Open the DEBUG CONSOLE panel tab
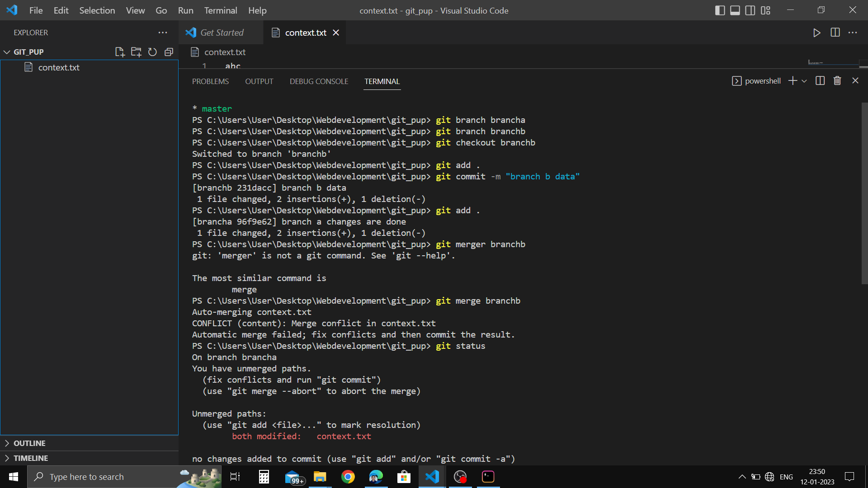This screenshot has width=868, height=488. click(x=319, y=81)
